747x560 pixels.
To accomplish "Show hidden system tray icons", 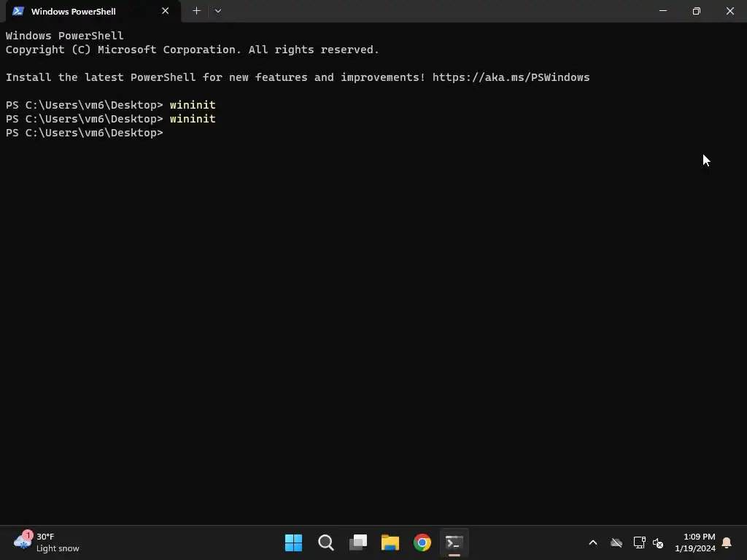I will [593, 542].
